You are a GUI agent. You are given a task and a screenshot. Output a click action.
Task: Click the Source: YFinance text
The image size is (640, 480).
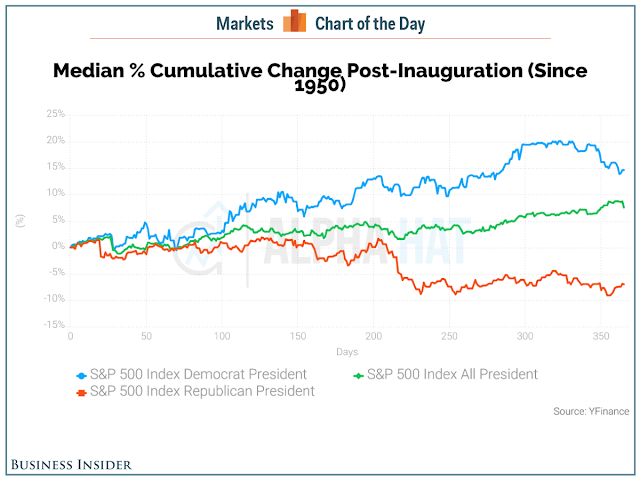[591, 411]
